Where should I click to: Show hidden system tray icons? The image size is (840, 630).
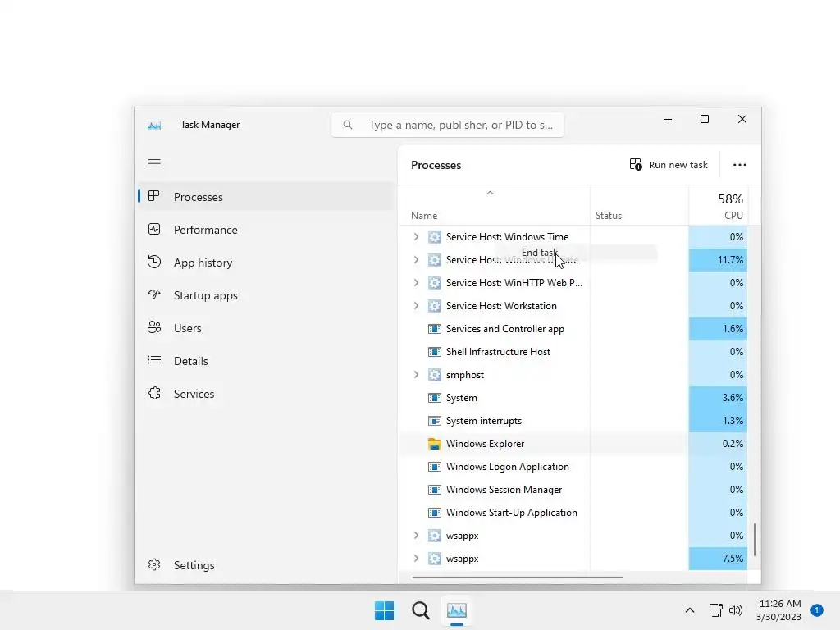(x=690, y=610)
